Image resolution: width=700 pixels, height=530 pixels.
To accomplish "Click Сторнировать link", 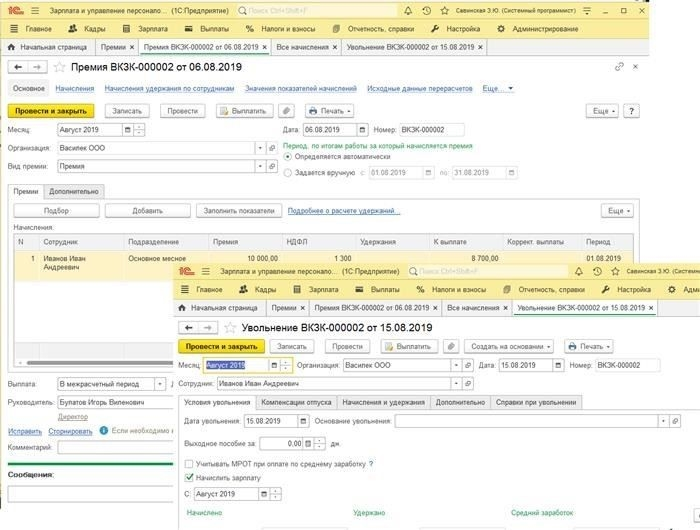I will point(70,432).
